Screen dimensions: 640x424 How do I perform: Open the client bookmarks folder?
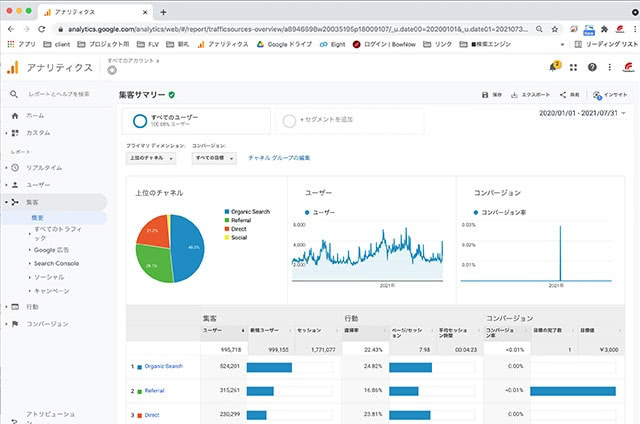[57, 44]
